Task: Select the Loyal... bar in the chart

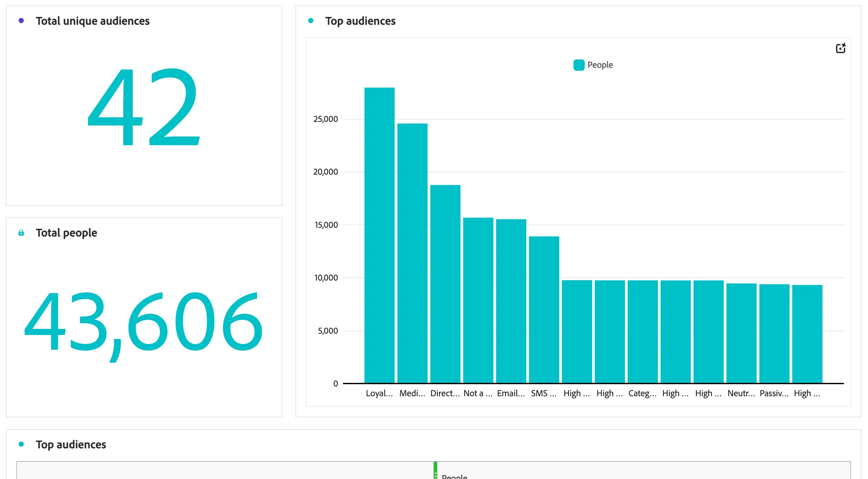Action: pos(380,235)
